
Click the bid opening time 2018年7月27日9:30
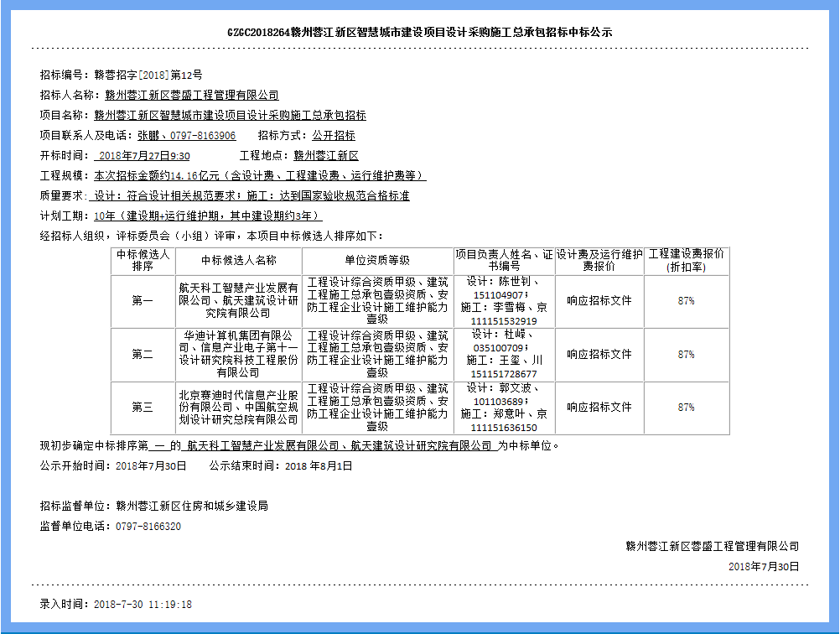(143, 156)
